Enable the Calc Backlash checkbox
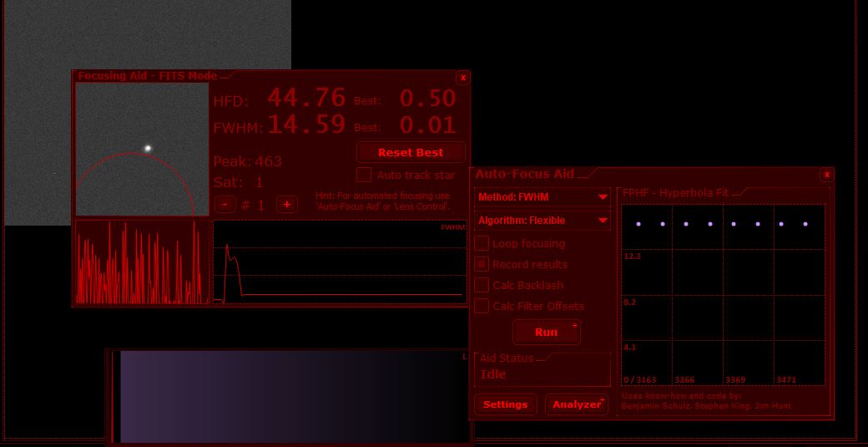 [482, 285]
